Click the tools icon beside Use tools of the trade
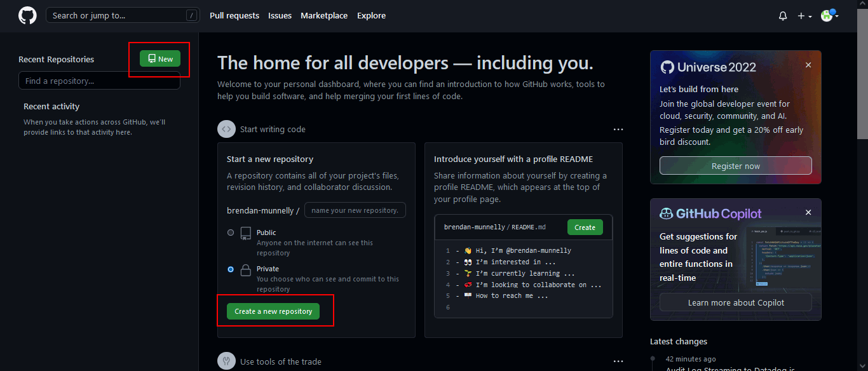 pos(226,361)
